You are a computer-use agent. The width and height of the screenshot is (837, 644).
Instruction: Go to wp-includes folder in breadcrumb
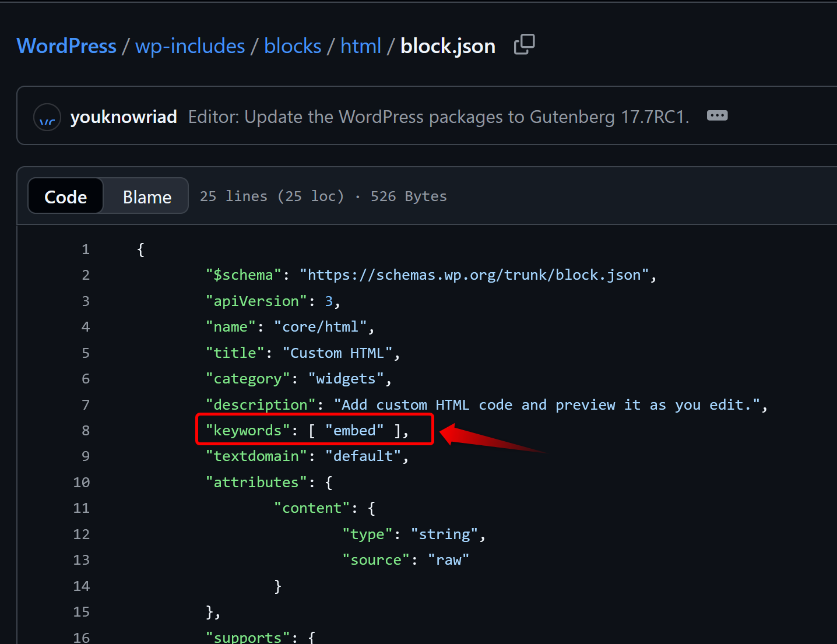point(190,46)
